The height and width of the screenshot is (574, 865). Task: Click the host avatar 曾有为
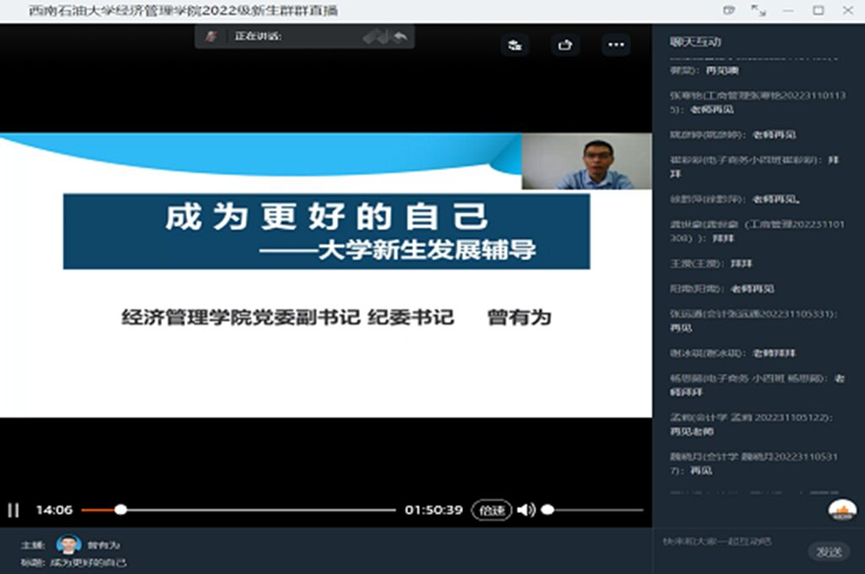(68, 544)
